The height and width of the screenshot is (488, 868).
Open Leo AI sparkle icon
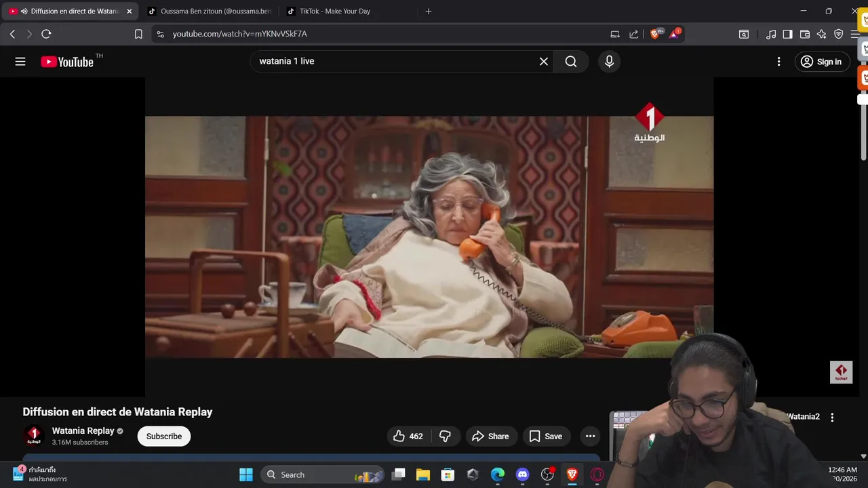(x=822, y=34)
